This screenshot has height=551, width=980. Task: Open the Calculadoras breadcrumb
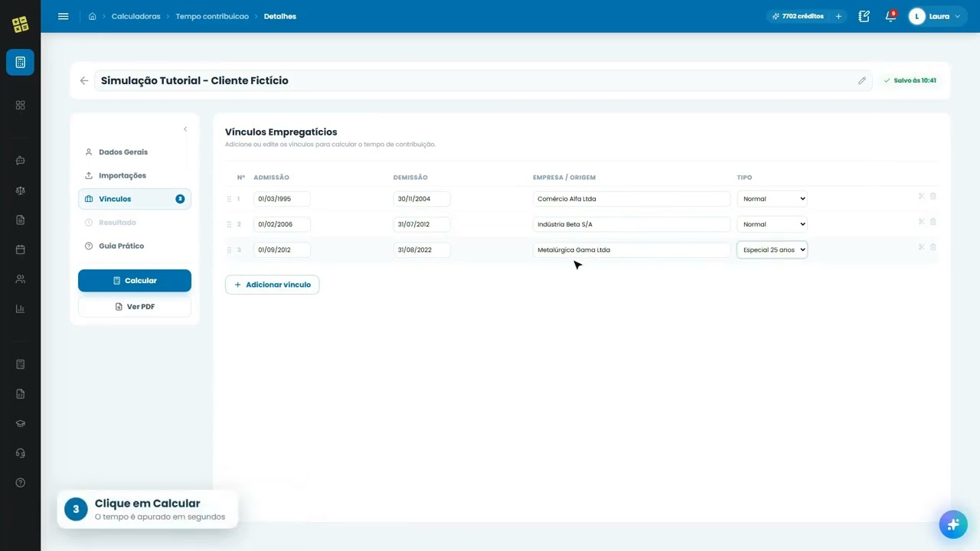[136, 16]
